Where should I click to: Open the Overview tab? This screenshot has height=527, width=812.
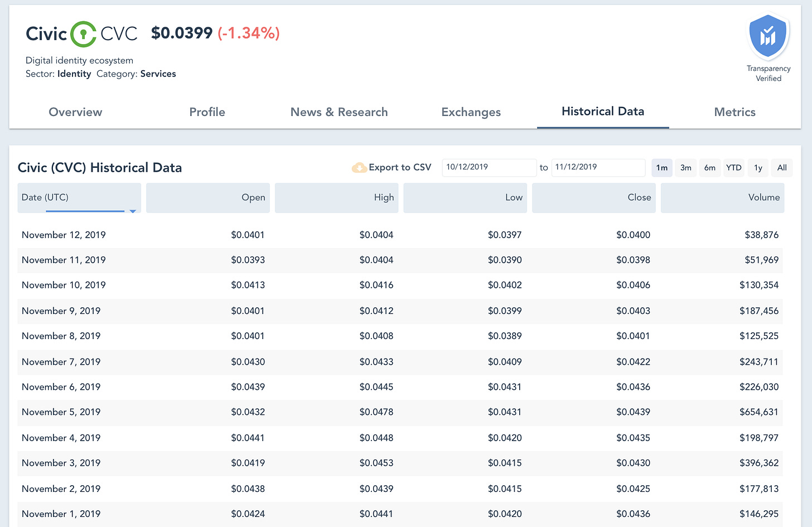pos(75,112)
